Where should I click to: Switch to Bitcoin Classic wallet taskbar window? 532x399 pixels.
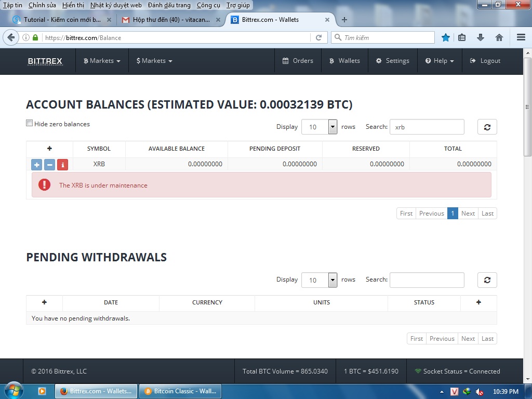pos(180,391)
